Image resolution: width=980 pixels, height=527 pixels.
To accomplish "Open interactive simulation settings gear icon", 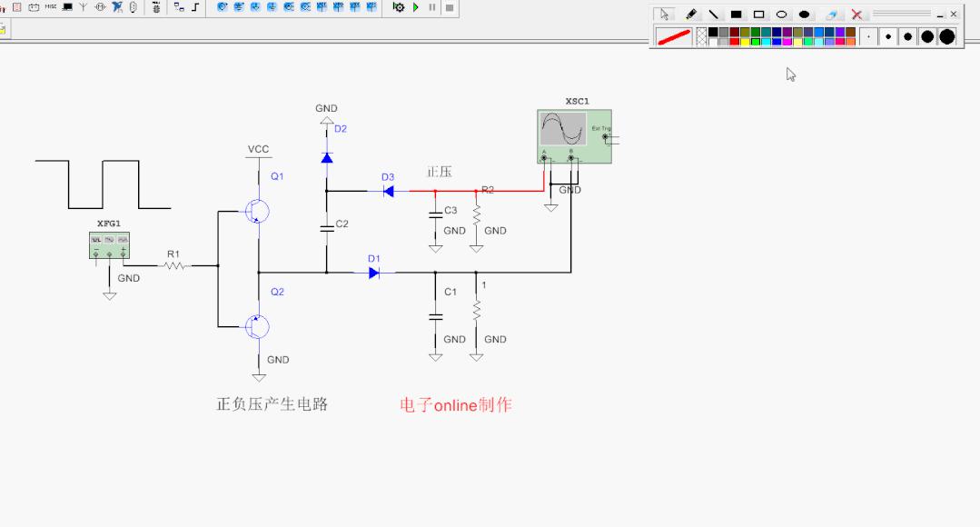I will coord(399,7).
